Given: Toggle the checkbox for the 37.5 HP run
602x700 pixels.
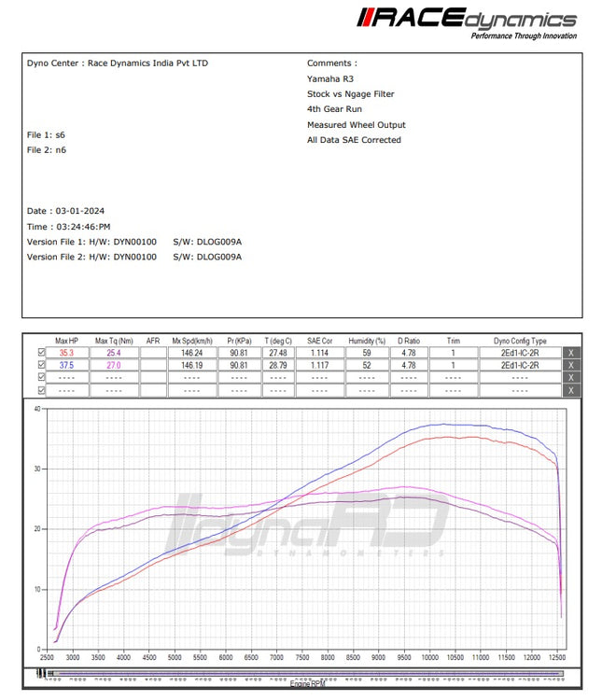Looking at the screenshot, I should pyautogui.click(x=41, y=365).
